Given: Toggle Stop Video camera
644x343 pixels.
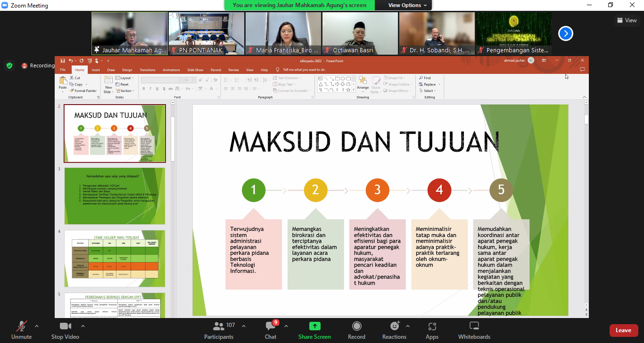Looking at the screenshot, I should pyautogui.click(x=65, y=326).
